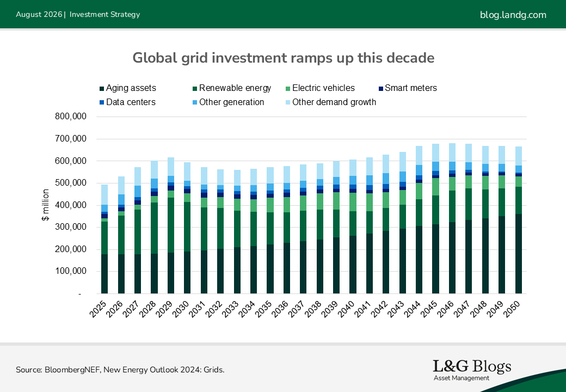
Task: Click the 'Renewable energy' legend label
Action: 235,88
